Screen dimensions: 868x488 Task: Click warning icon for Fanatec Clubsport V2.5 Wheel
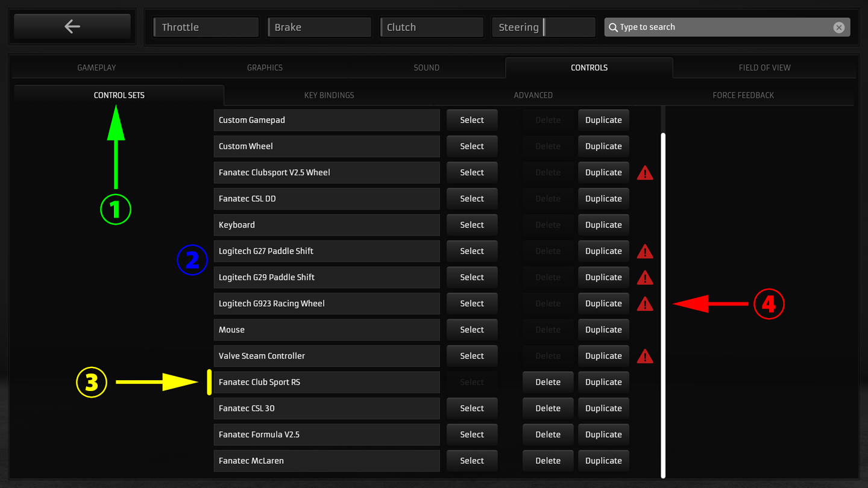(x=645, y=173)
